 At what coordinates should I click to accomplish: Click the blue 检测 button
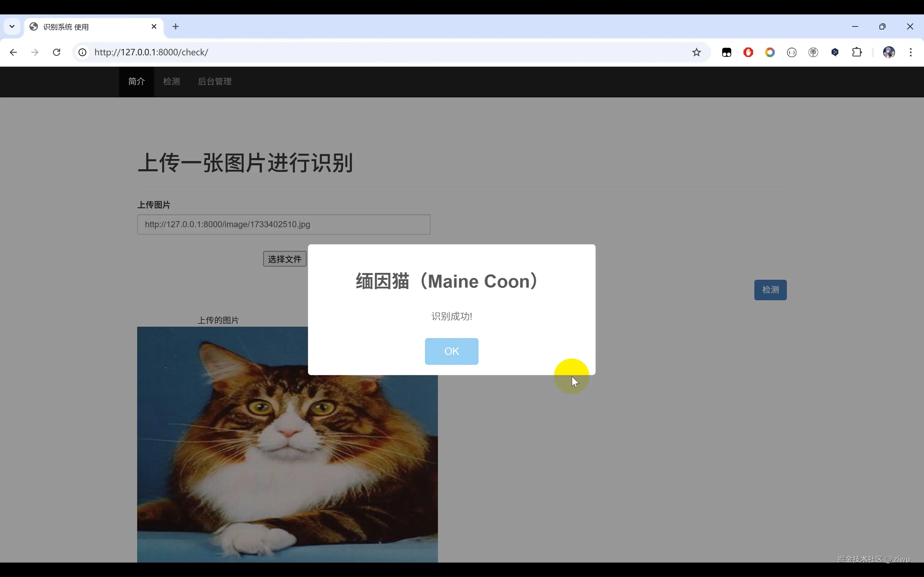[x=770, y=290]
